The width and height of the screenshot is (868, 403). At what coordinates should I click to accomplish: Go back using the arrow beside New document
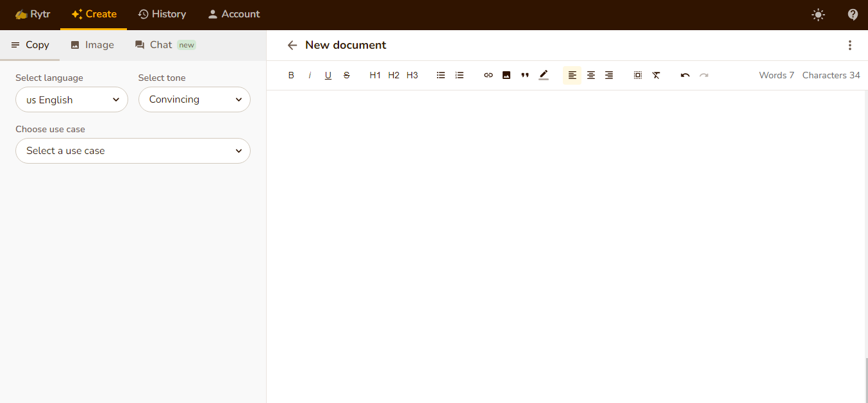point(292,45)
